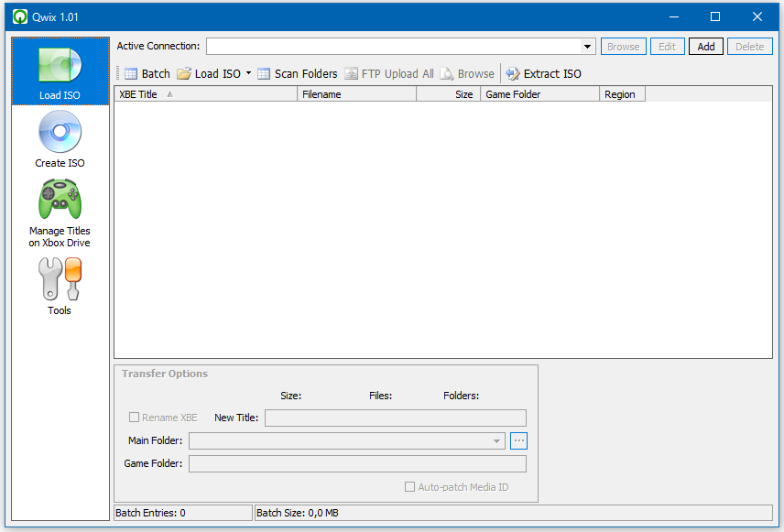Select the Load ISO sidebar icon
Screen dimensions: 784x532
(x=60, y=71)
